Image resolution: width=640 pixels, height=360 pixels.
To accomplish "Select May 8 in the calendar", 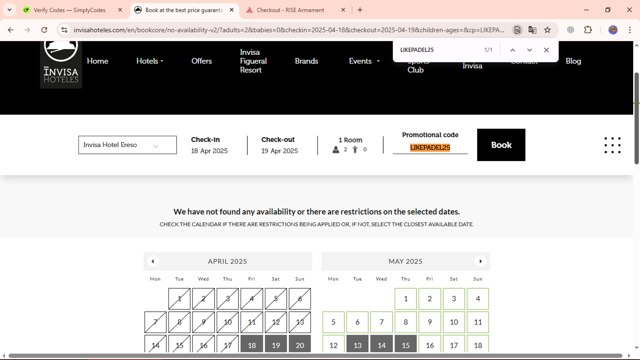I will 405,322.
